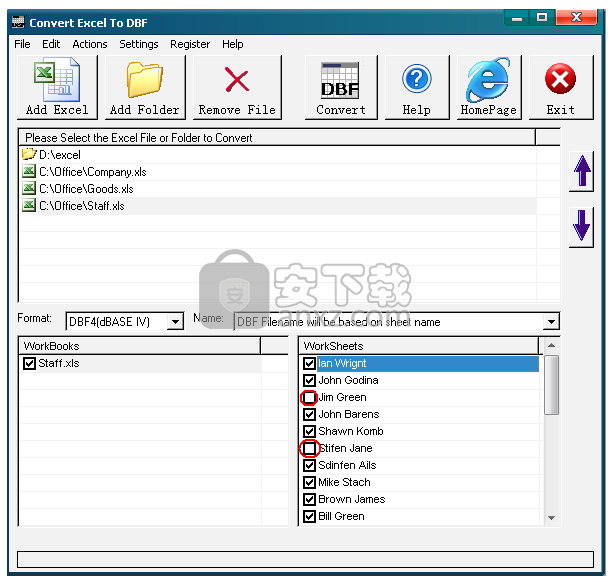614x582 pixels.
Task: Uncheck the John Godina worksheet checkbox
Action: point(309,380)
